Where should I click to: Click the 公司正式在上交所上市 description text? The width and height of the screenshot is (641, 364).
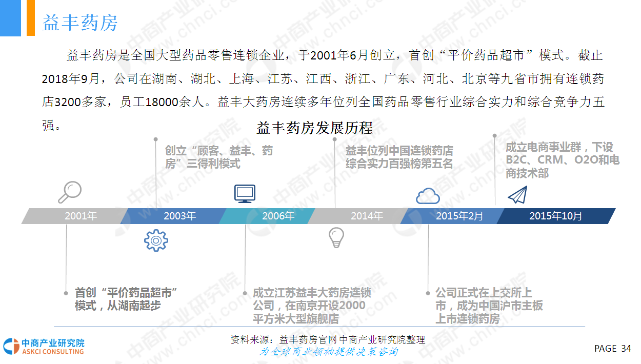tap(489, 306)
